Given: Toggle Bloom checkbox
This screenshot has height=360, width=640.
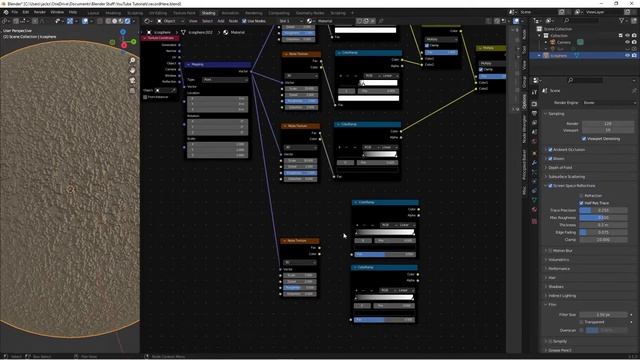Looking at the screenshot, I should tap(550, 158).
